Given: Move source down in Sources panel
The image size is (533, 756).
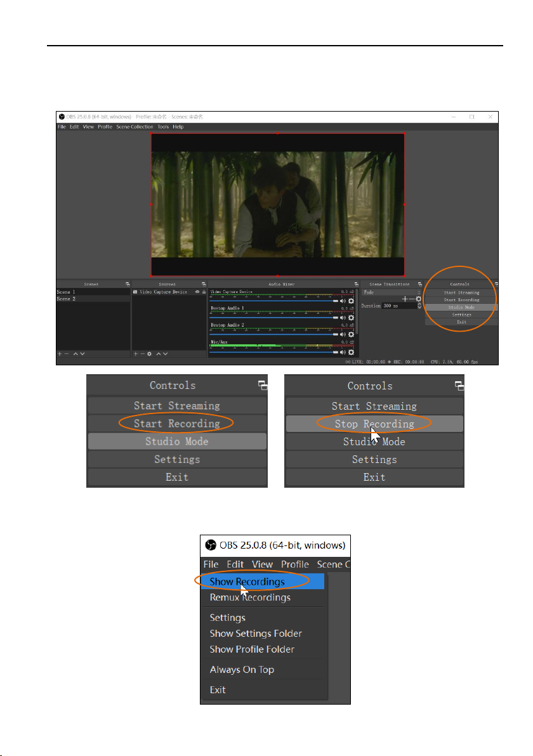Looking at the screenshot, I should click(166, 354).
